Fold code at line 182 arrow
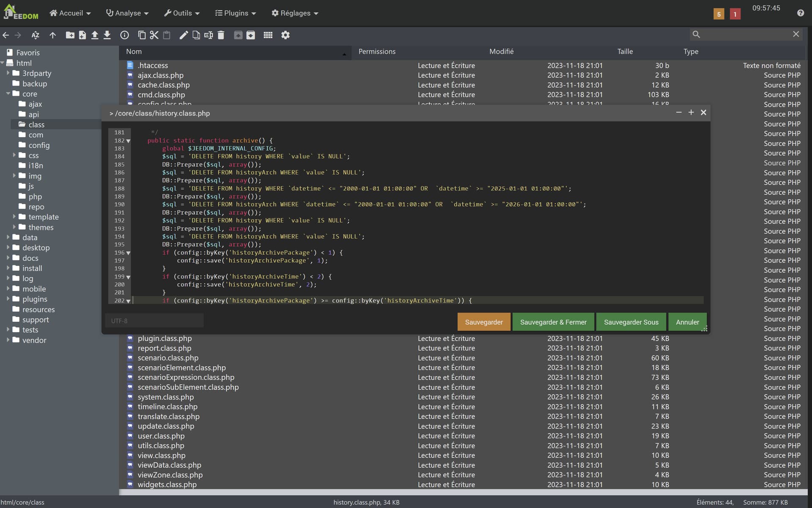This screenshot has width=812, height=508. pyautogui.click(x=128, y=141)
